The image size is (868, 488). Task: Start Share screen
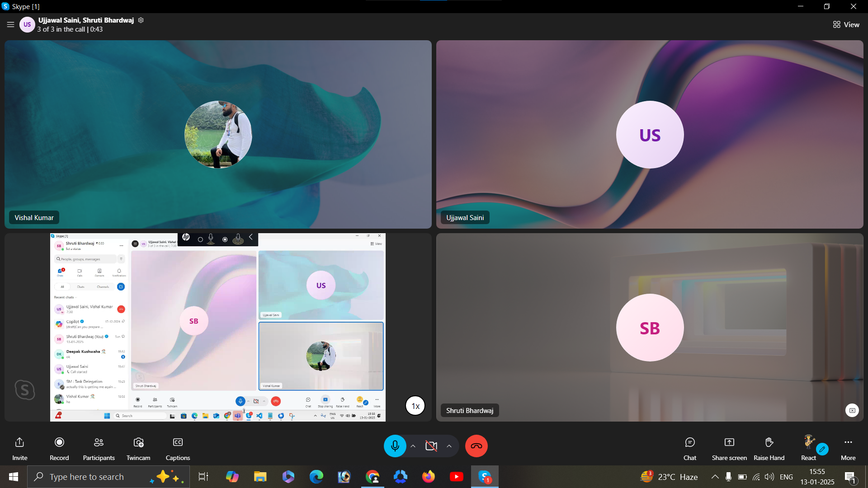(729, 449)
